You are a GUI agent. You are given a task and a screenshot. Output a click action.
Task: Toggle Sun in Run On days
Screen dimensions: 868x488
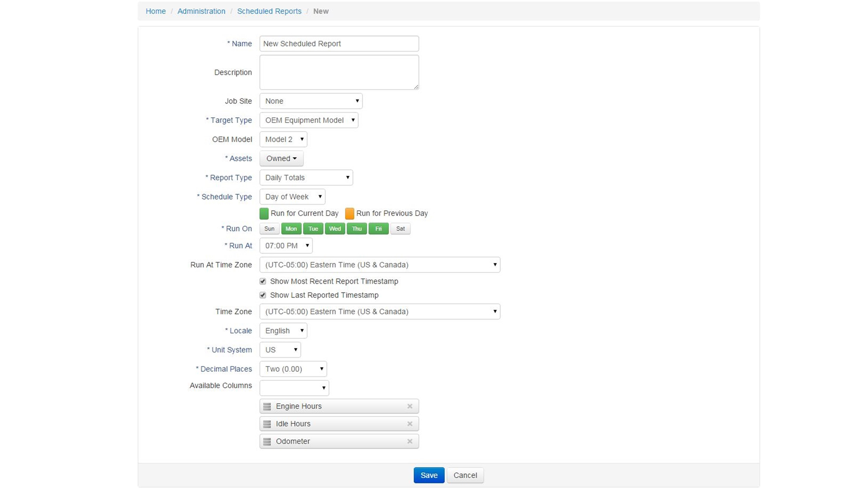pyautogui.click(x=269, y=229)
